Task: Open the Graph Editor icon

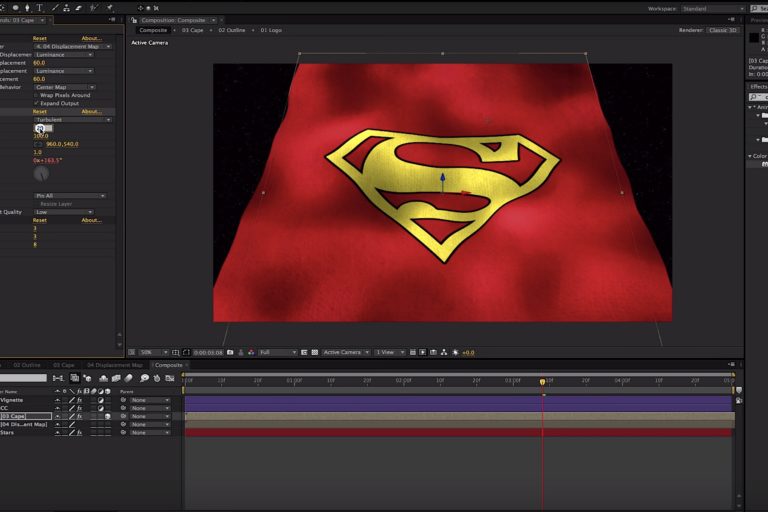Action: pos(170,378)
